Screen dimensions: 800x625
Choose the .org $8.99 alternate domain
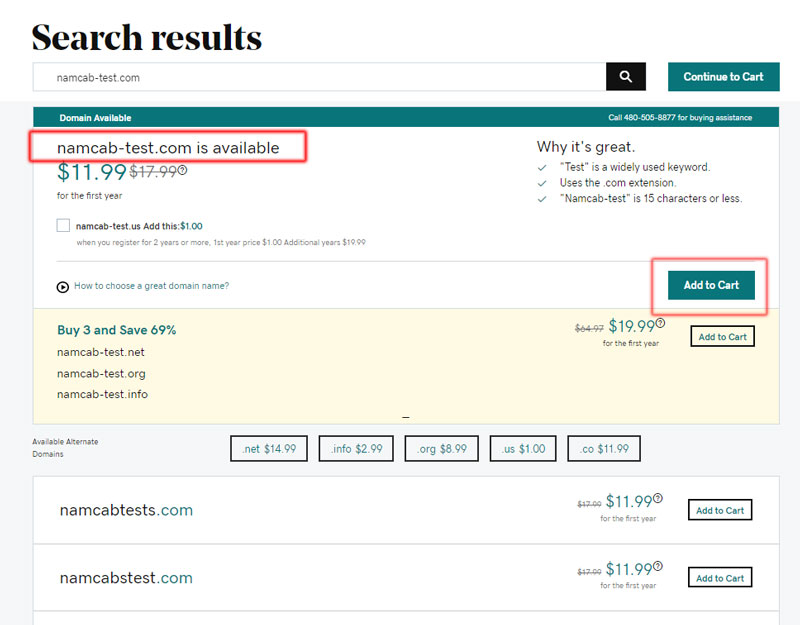click(x=442, y=449)
